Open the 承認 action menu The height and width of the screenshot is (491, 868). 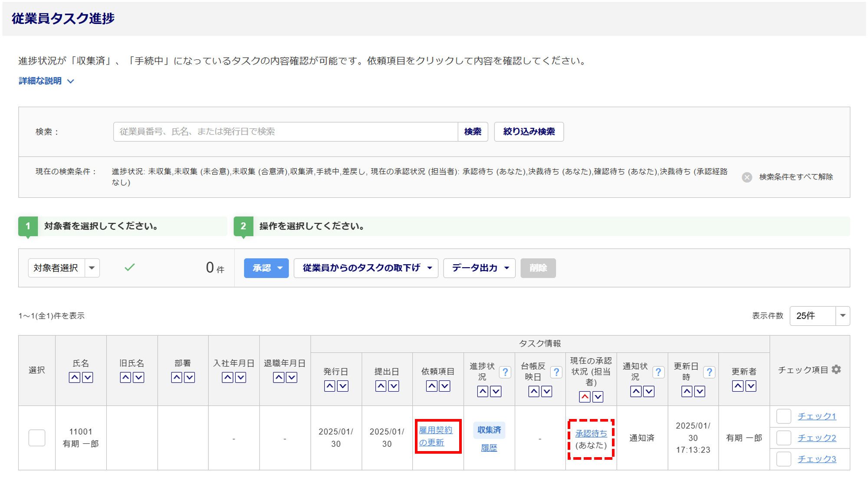[266, 268]
